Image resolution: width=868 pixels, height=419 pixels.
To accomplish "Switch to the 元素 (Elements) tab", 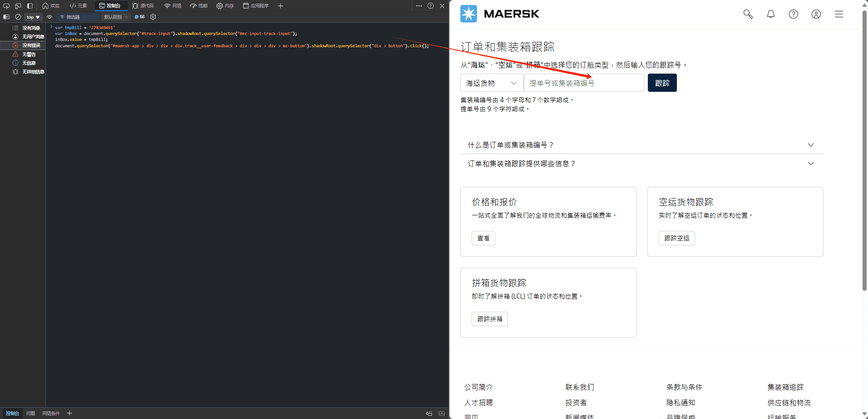I will pos(78,6).
